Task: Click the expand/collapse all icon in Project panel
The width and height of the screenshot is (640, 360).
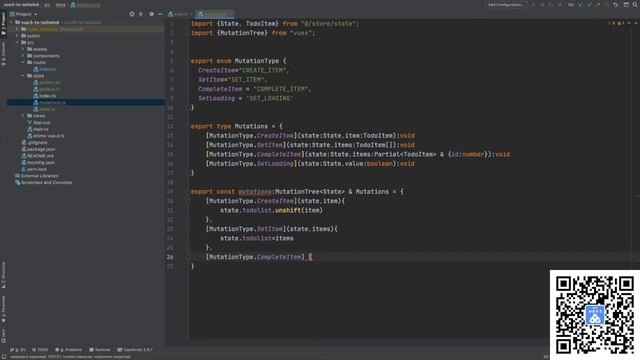Action: pos(141,14)
